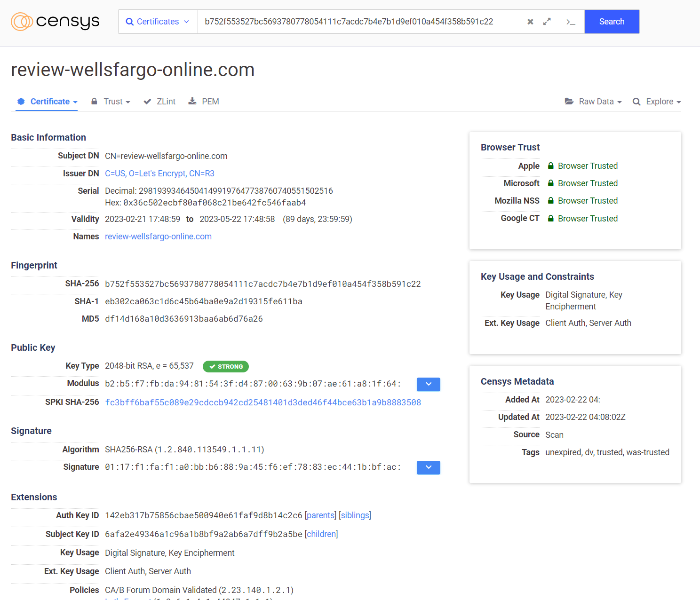700x600 pixels.
Task: Open the Certificates search type dropdown
Action: coord(158,22)
